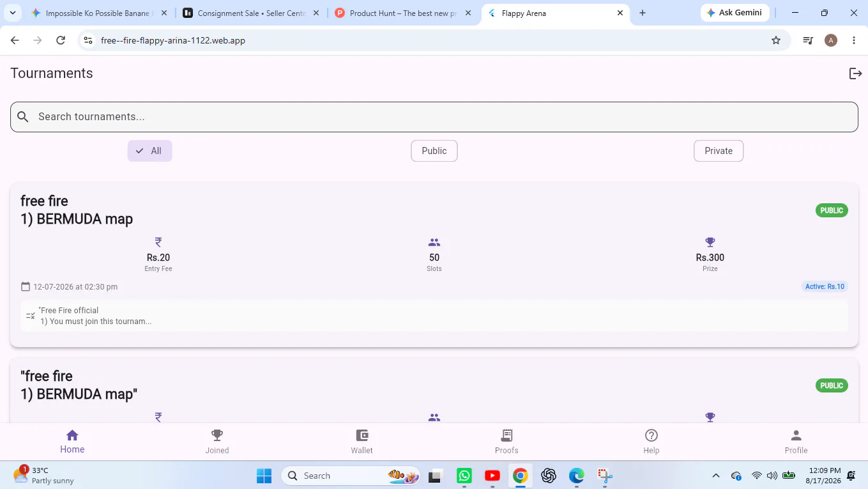This screenshot has width=868, height=489.
Task: Open the Wi-Fi network tray icon
Action: tap(757, 476)
